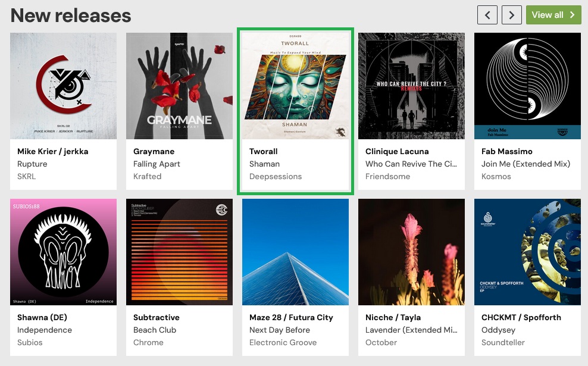Visit the Graymane artist link

[x=154, y=152]
